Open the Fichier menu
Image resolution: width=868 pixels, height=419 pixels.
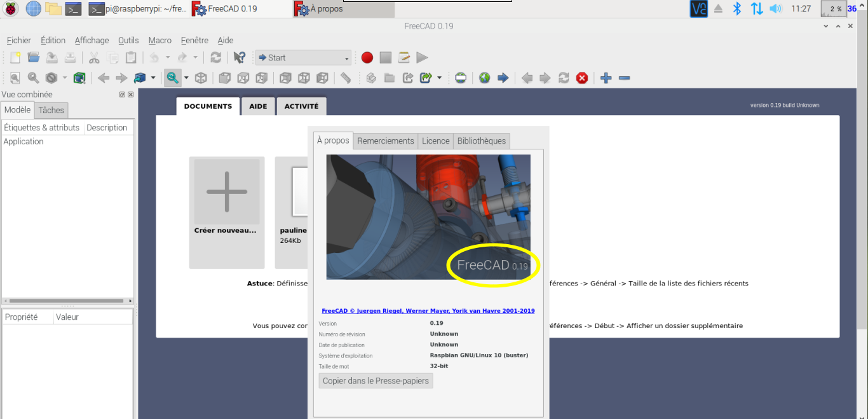point(18,40)
